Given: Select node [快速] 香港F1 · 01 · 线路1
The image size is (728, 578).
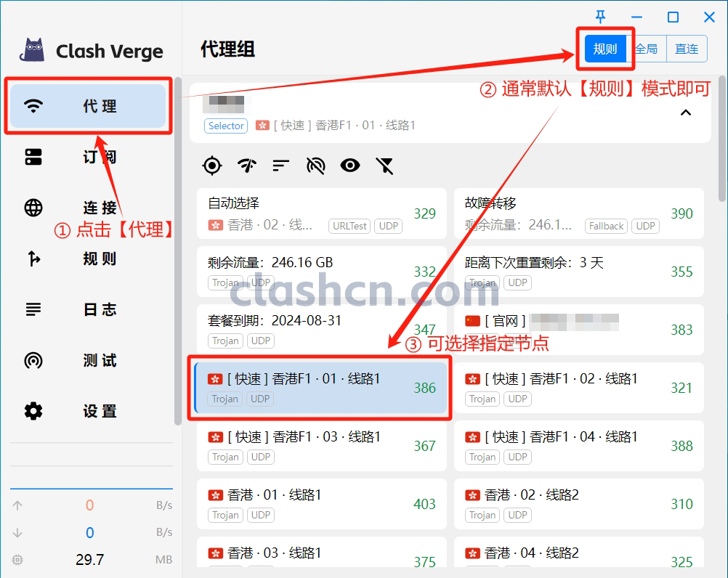Looking at the screenshot, I should point(321,388).
